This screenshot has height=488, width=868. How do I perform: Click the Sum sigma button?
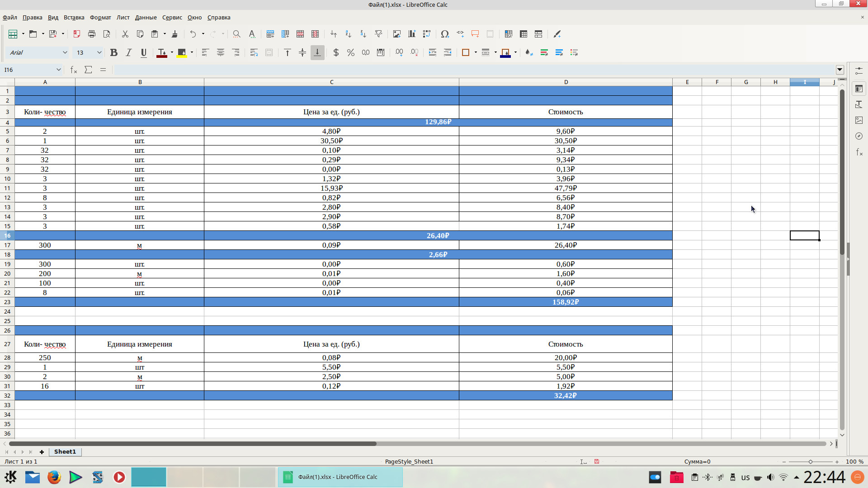tap(88, 70)
